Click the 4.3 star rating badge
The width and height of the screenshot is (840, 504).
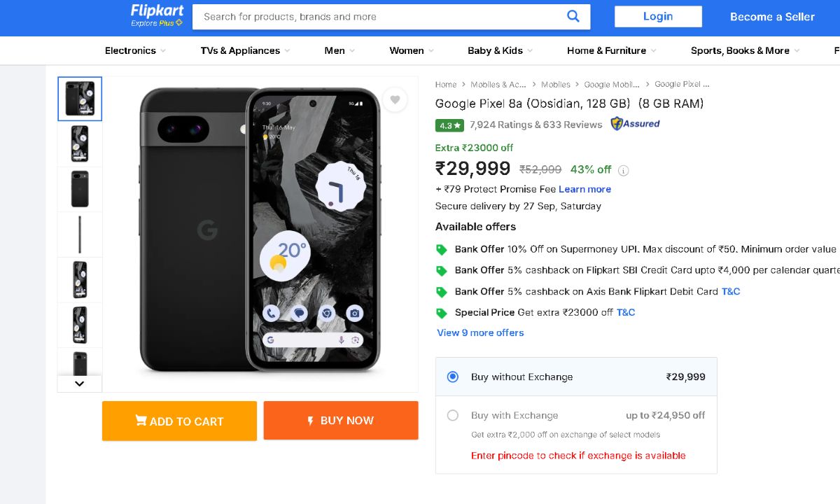[449, 125]
